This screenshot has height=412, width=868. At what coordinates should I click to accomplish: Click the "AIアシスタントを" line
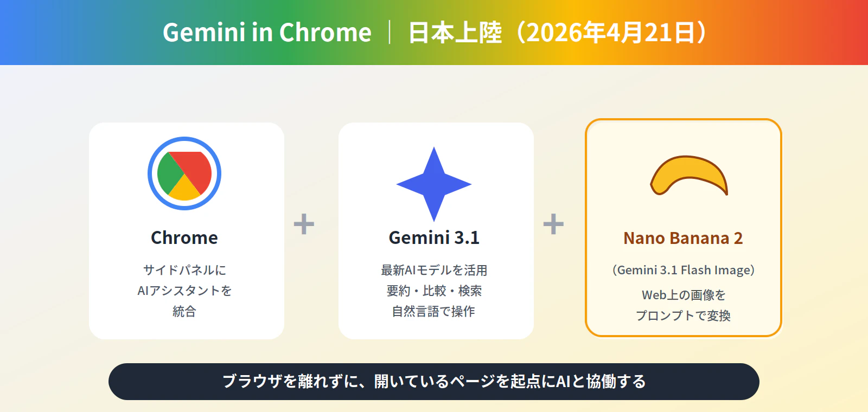pos(184,291)
